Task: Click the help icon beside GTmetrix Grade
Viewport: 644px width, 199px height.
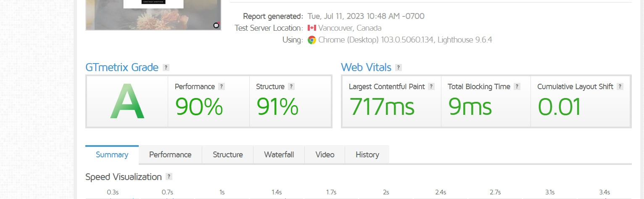Action: tap(166, 67)
